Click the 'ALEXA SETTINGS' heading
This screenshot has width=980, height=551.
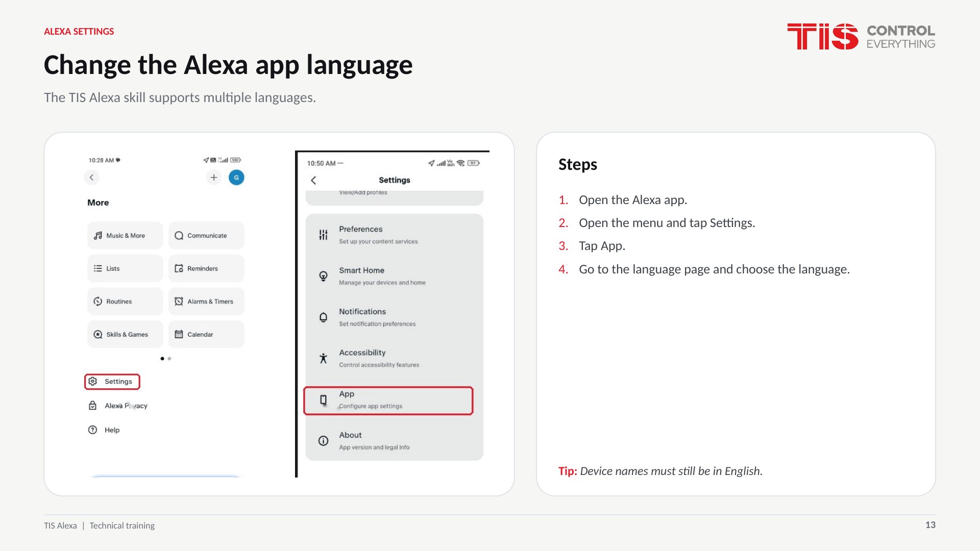79,32
